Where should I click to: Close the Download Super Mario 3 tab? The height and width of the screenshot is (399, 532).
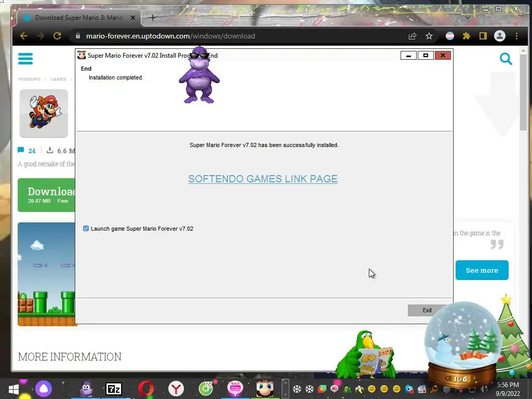click(133, 18)
